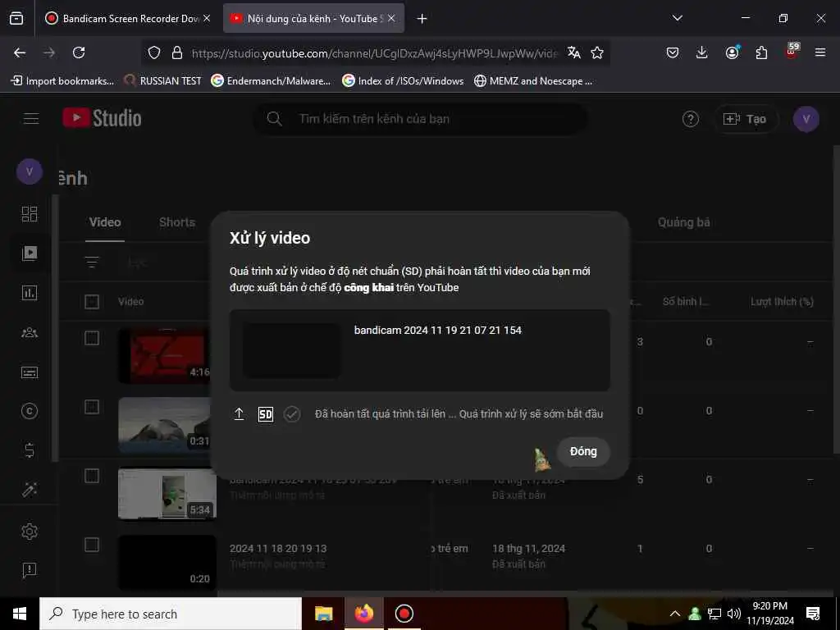Expand the list-all-tabs dropdown arrow
The image size is (840, 630).
click(677, 18)
